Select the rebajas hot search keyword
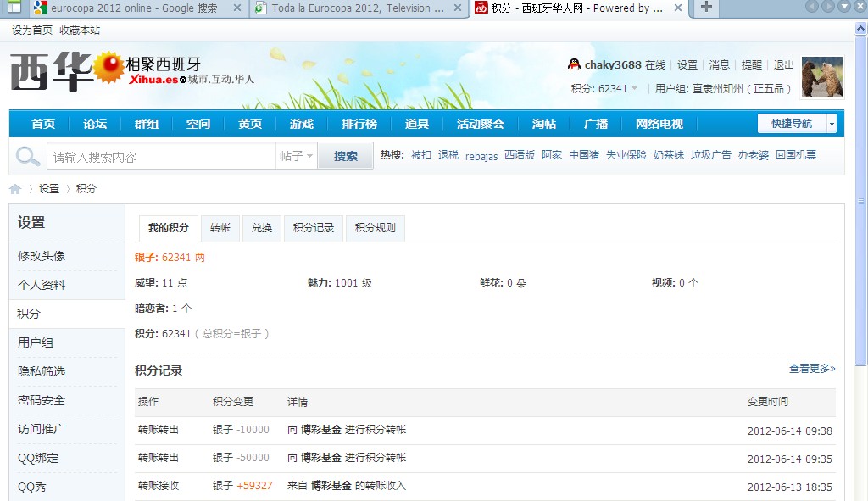This screenshot has height=501, width=868. coord(481,157)
